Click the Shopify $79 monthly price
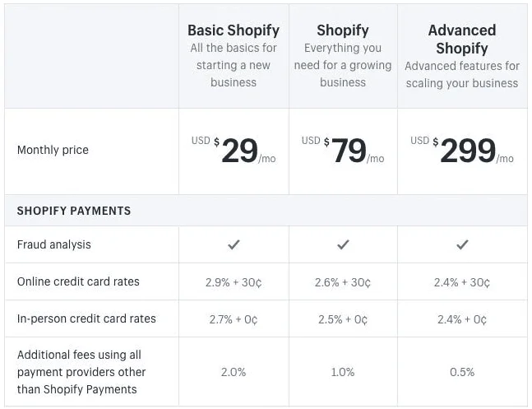 coord(349,151)
